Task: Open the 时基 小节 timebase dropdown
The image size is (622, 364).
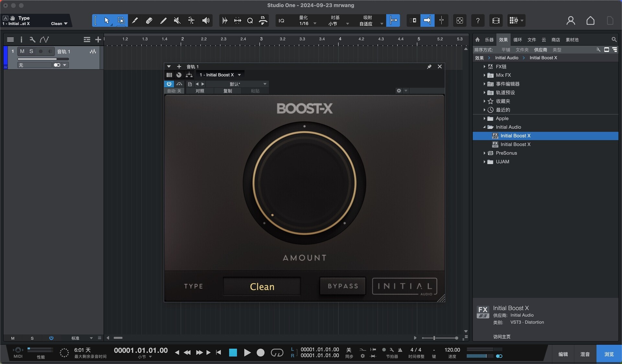Action: pyautogui.click(x=338, y=20)
